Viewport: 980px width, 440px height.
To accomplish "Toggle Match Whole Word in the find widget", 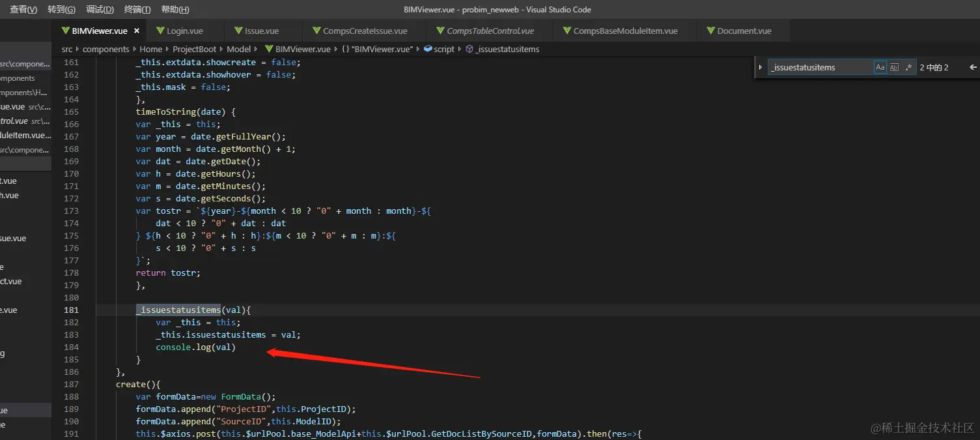I will 894,67.
